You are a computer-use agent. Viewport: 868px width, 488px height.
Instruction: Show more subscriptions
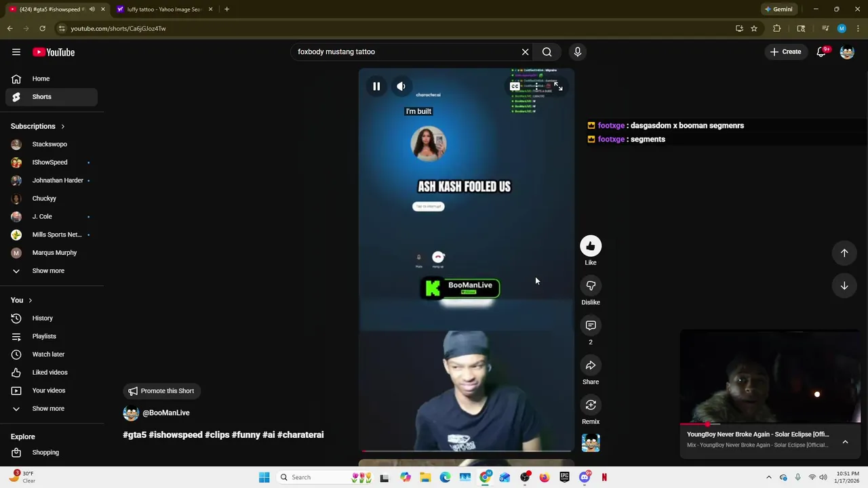click(x=52, y=270)
